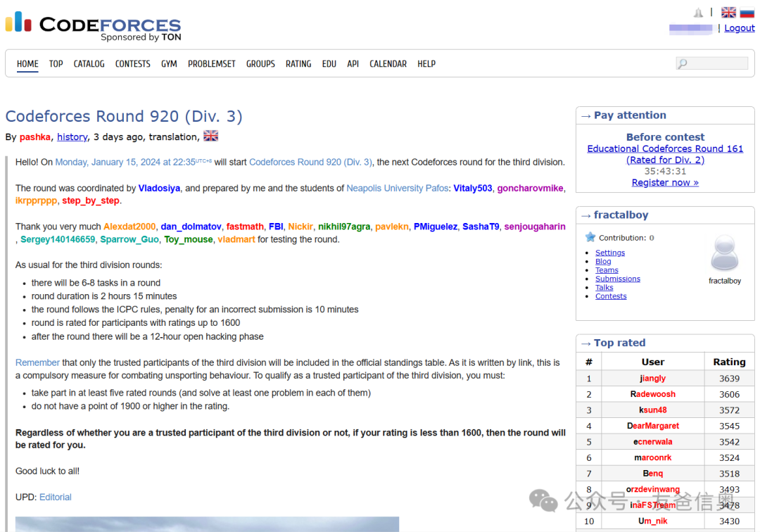Visit jiangly in Top rated table
This screenshot has height=532, width=760.
[652, 379]
